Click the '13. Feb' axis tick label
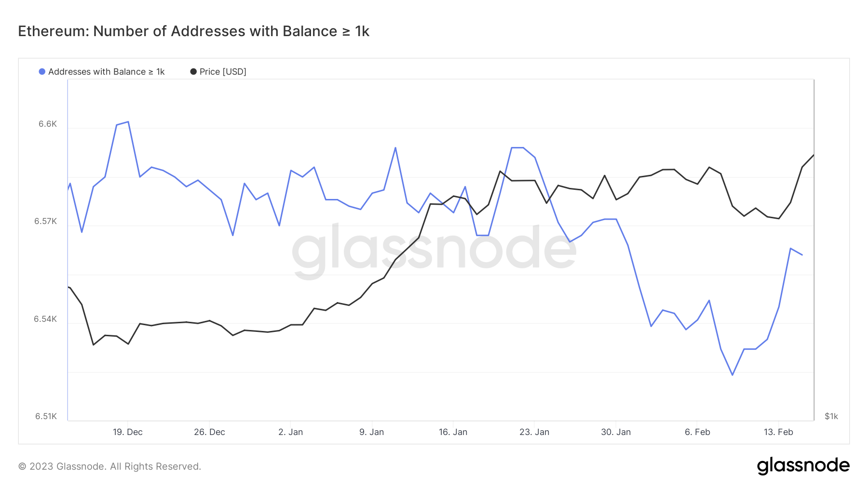Screen dimensions: 868x488 pyautogui.click(x=778, y=432)
